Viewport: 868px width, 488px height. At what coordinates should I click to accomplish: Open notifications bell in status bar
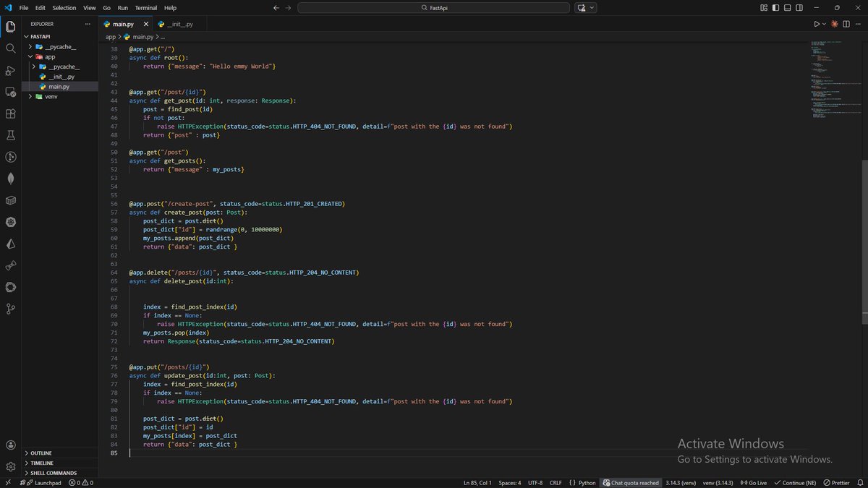pyautogui.click(x=860, y=483)
